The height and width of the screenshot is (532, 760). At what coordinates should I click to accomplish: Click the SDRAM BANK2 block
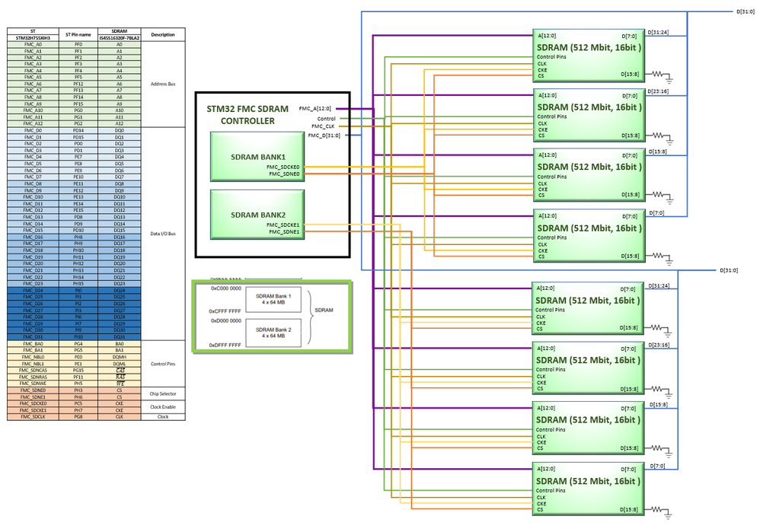pyautogui.click(x=257, y=214)
